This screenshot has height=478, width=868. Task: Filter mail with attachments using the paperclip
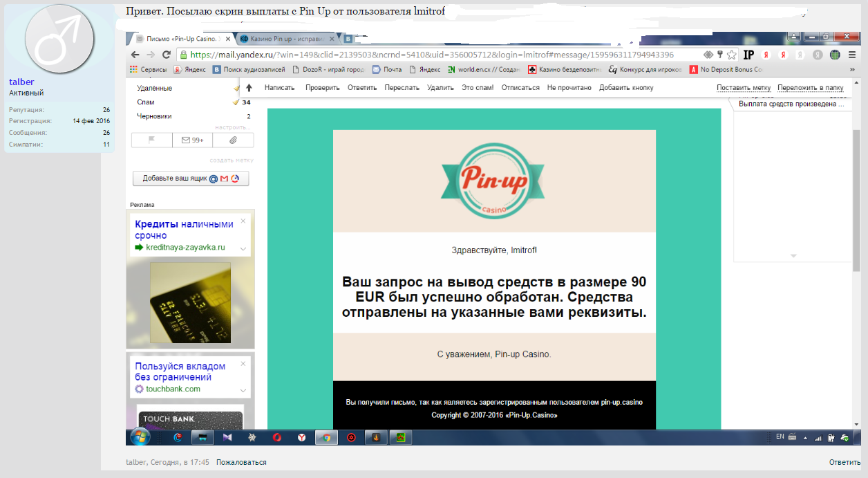pos(233,140)
